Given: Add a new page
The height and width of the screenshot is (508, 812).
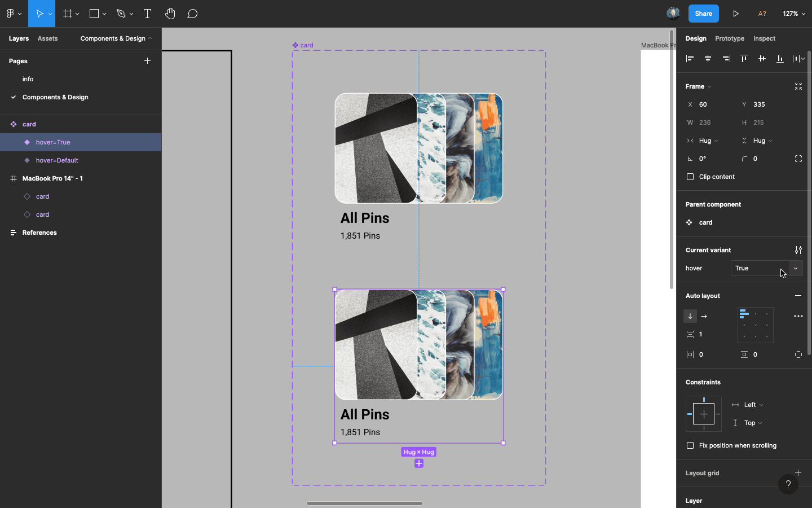Looking at the screenshot, I should [147, 61].
